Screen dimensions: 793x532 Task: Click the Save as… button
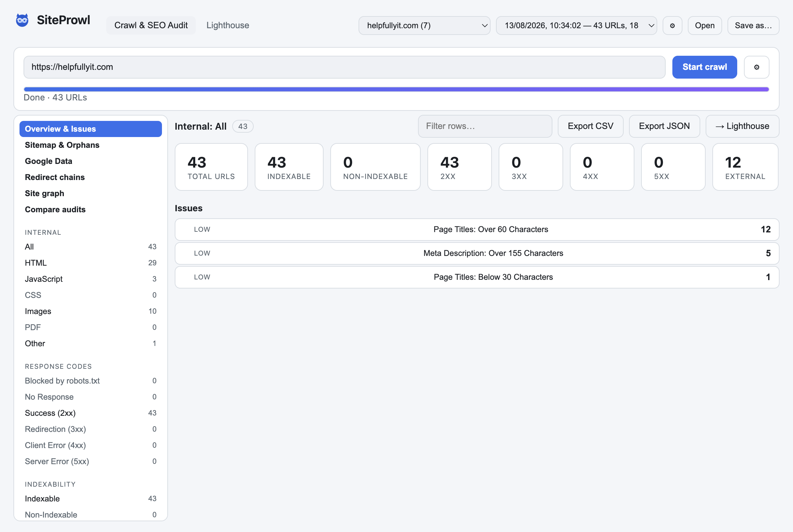pyautogui.click(x=753, y=26)
